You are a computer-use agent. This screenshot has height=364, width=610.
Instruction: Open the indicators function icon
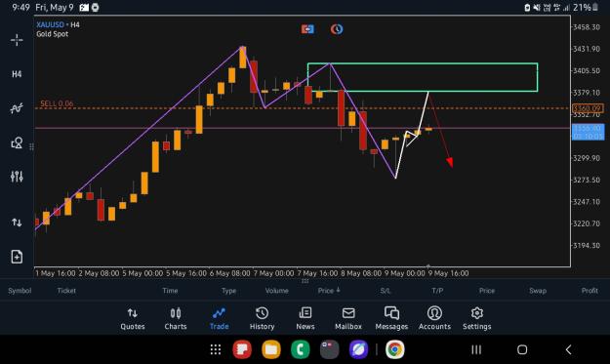pos(17,108)
